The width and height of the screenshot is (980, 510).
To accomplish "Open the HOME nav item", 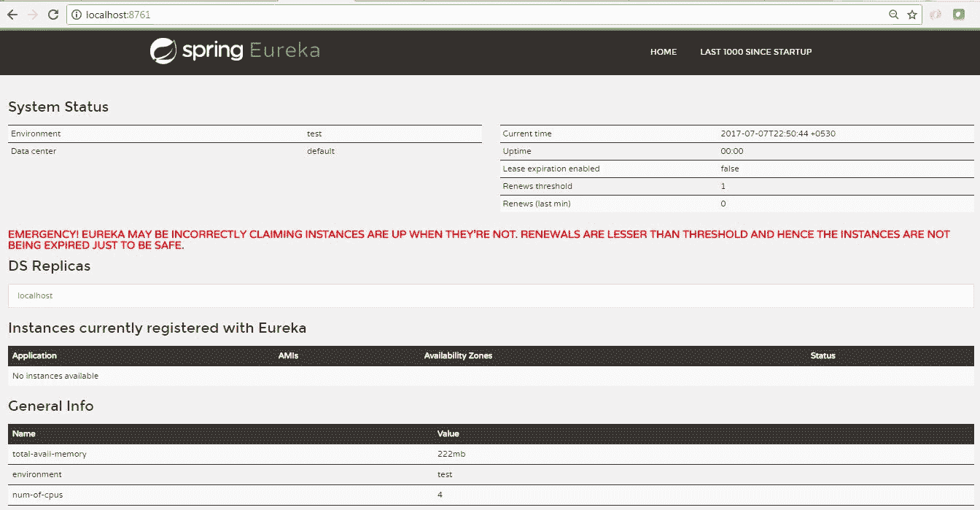I will (x=664, y=52).
